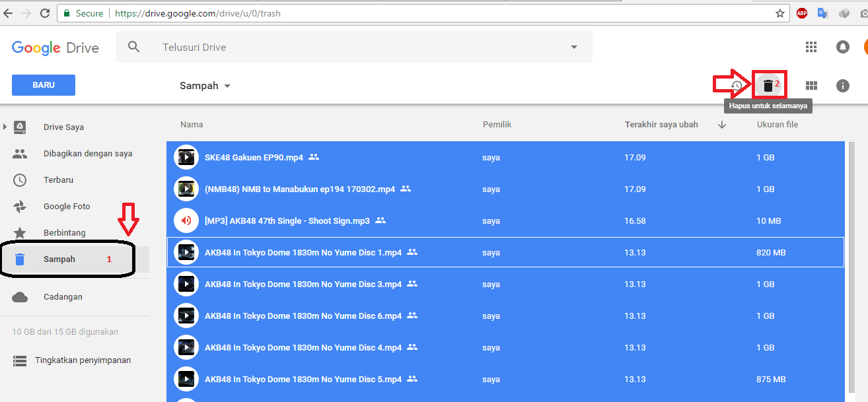
Task: Sort by Ukuran file column header
Action: point(778,125)
